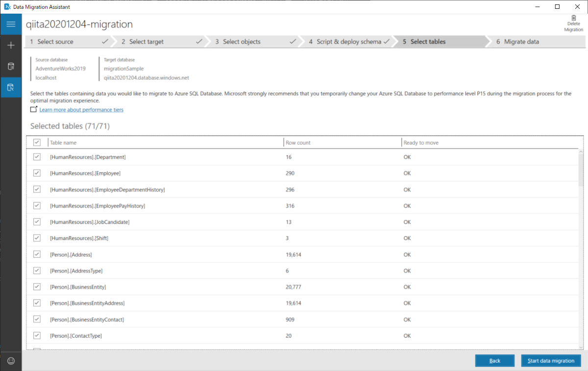
Task: Select the [HumanResources].[EmployeeDepartmentHistory] table name
Action: click(107, 189)
